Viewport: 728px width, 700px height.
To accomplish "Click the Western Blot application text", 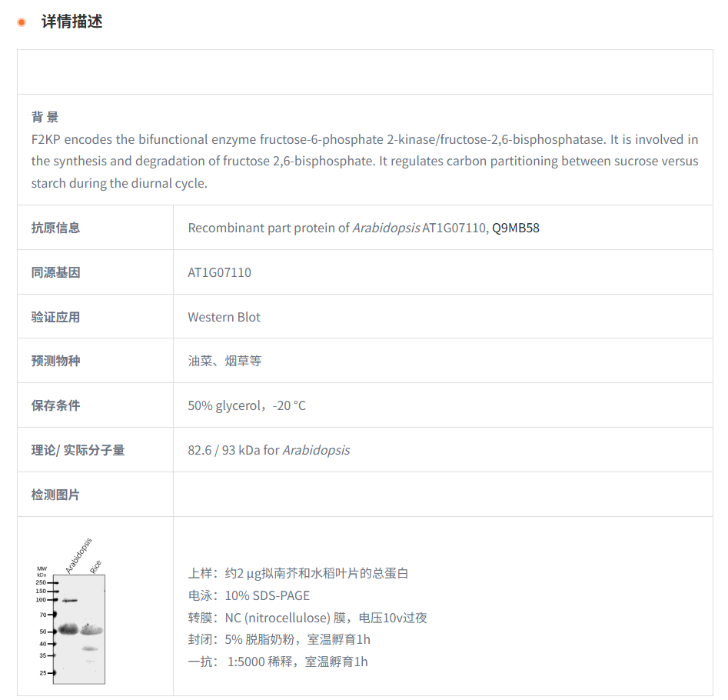I will (x=224, y=316).
